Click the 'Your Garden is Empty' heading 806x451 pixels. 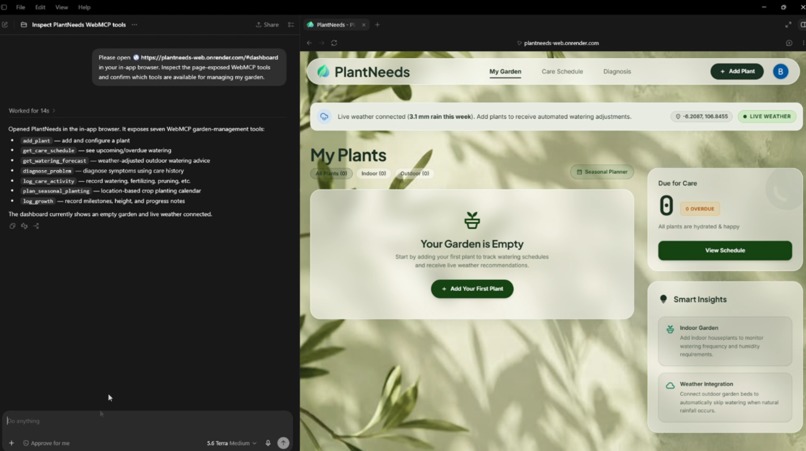(472, 244)
